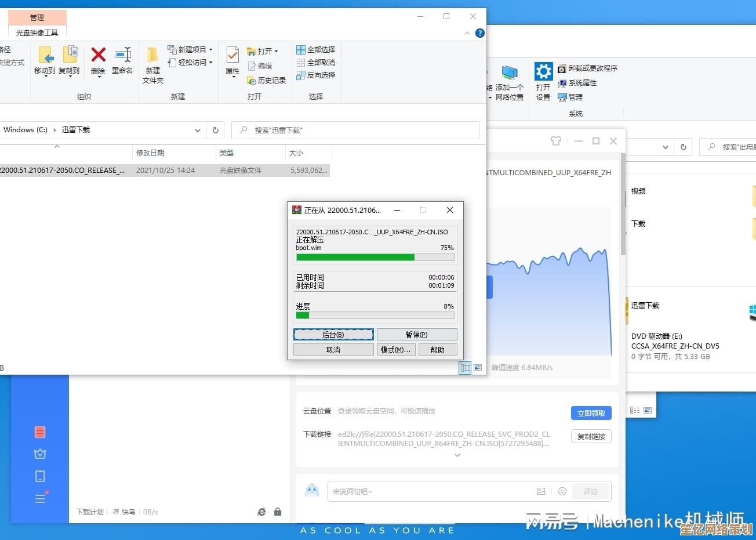Click the crown icon in the Xunlei sidebar

[40, 454]
